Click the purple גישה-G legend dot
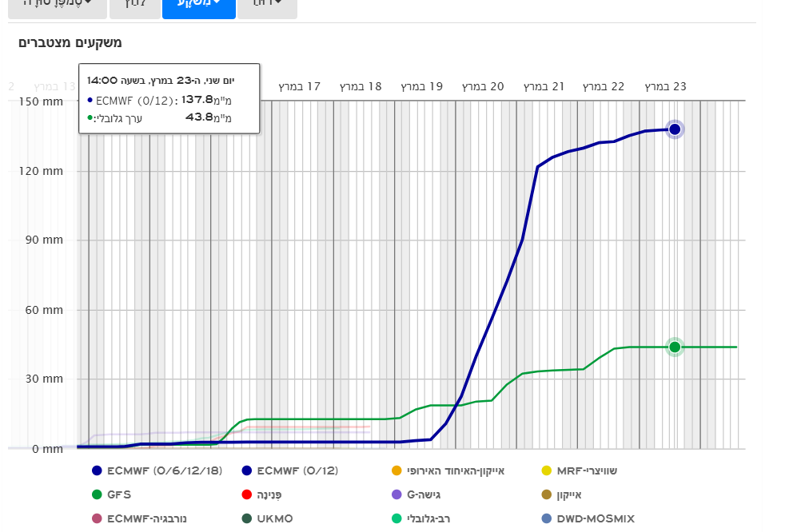The height and width of the screenshot is (532, 793). click(396, 495)
